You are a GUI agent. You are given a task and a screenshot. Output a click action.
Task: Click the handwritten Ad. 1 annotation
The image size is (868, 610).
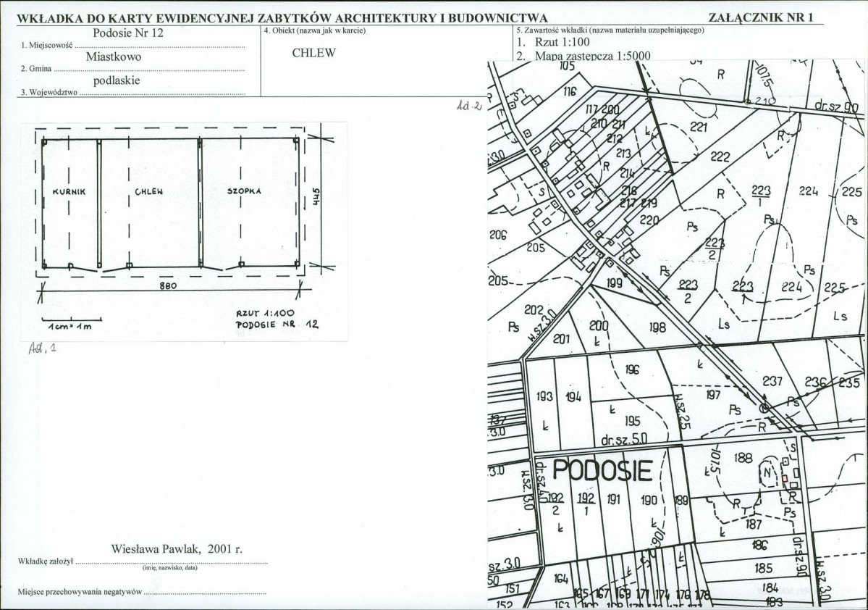42,348
